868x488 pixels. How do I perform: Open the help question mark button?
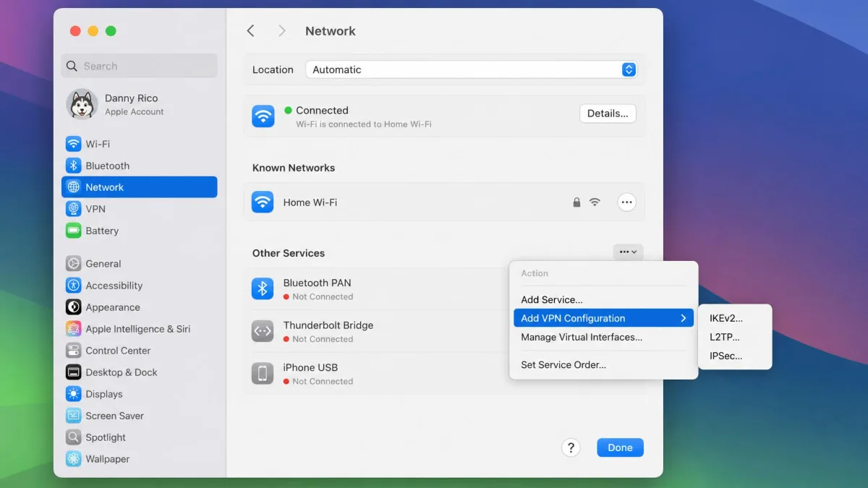571,448
